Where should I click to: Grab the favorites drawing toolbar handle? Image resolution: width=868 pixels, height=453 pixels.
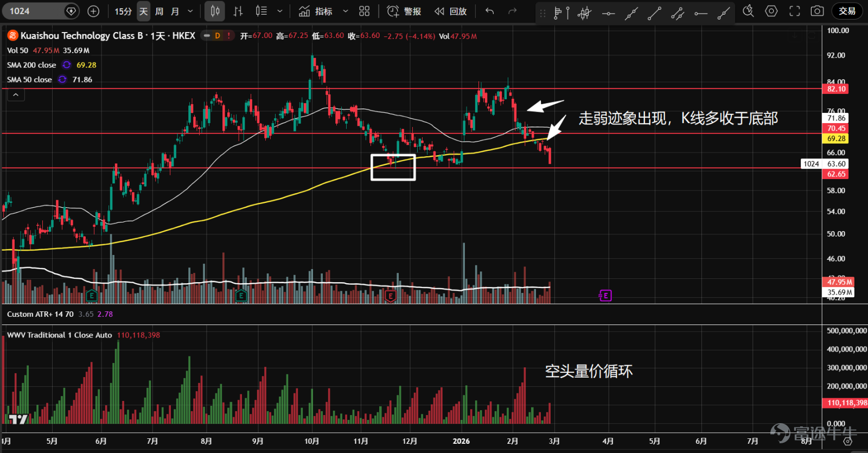click(x=542, y=13)
